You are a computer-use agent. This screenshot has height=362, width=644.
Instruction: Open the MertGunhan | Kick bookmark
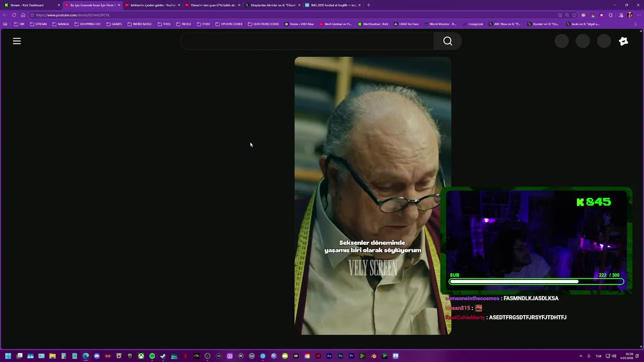[x=373, y=24]
